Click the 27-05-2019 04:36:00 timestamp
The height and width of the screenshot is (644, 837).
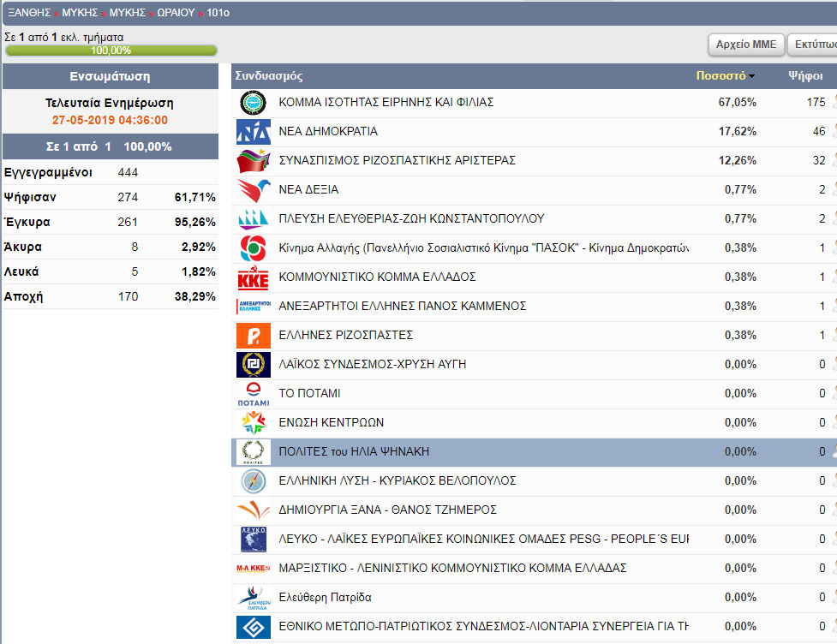pyautogui.click(x=110, y=120)
